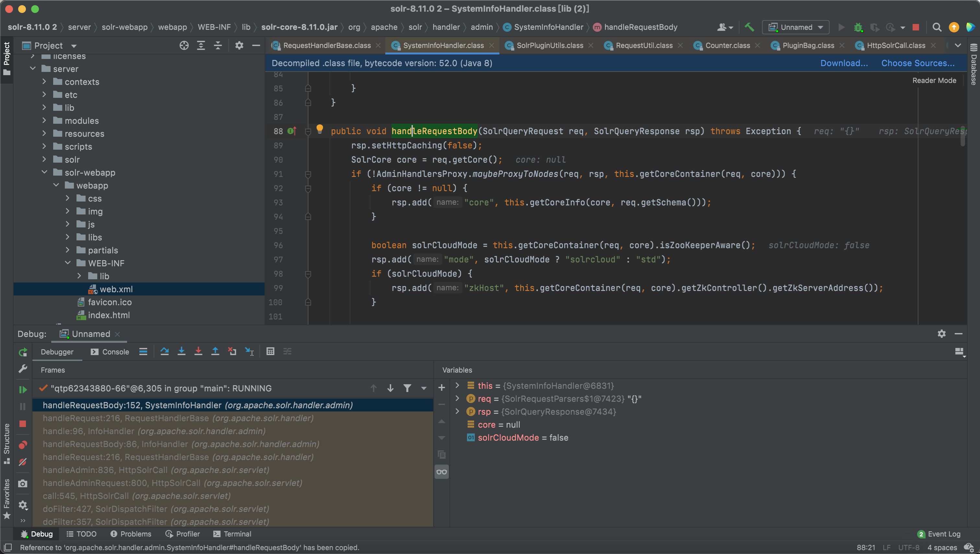Click the Select Opened File target icon
Viewport: 980px width, 554px height.
coord(184,46)
